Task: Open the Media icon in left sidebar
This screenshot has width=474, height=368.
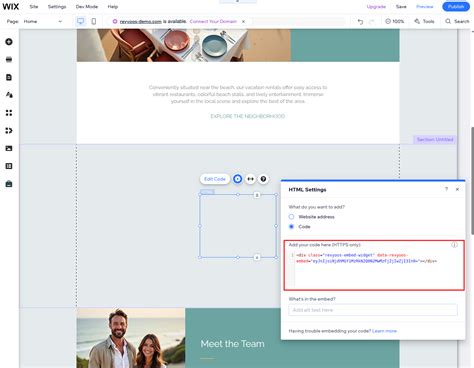Action: coord(9,148)
